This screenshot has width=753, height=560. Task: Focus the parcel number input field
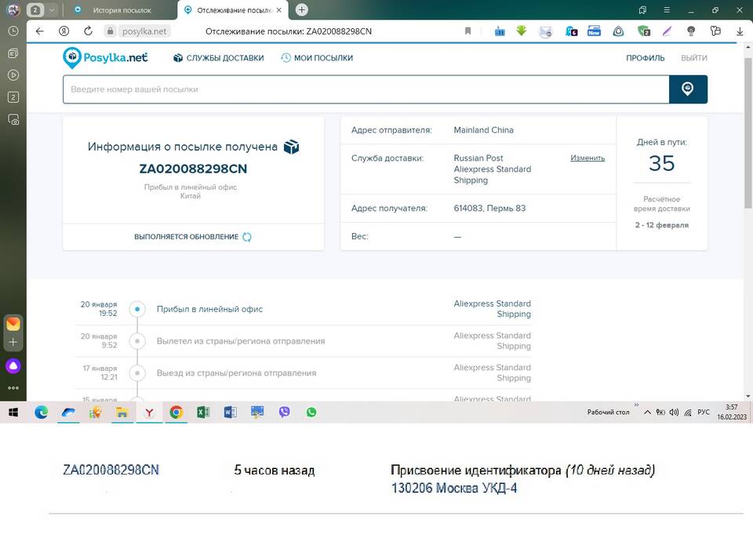click(366, 89)
